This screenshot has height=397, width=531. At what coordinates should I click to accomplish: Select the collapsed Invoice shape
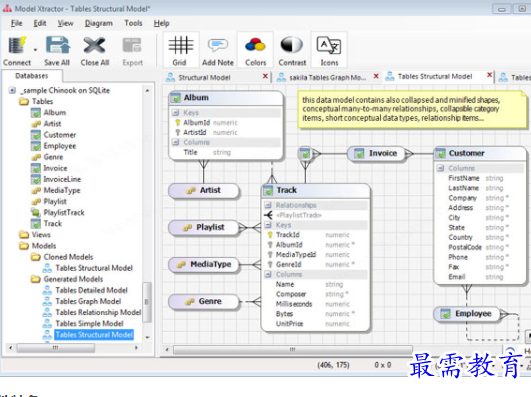(x=376, y=154)
